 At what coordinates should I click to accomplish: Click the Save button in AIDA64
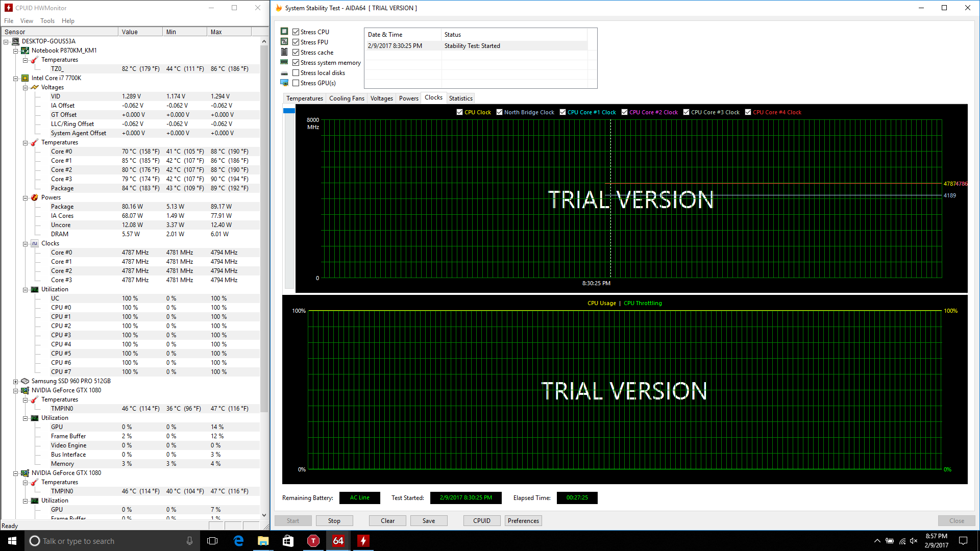[x=429, y=521]
